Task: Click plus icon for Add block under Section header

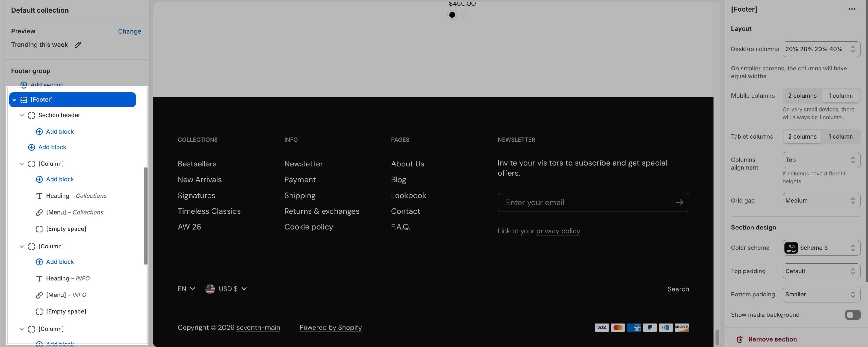Action: 39,132
